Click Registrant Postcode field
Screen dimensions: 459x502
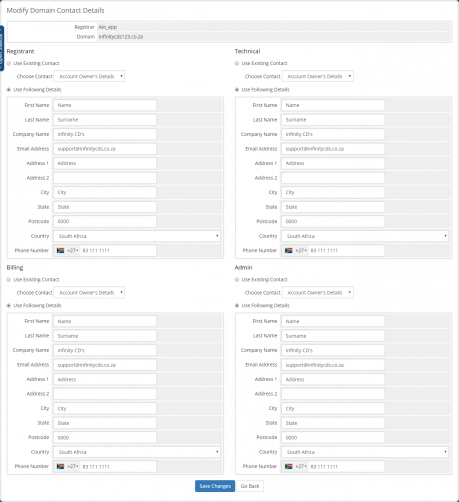point(105,221)
